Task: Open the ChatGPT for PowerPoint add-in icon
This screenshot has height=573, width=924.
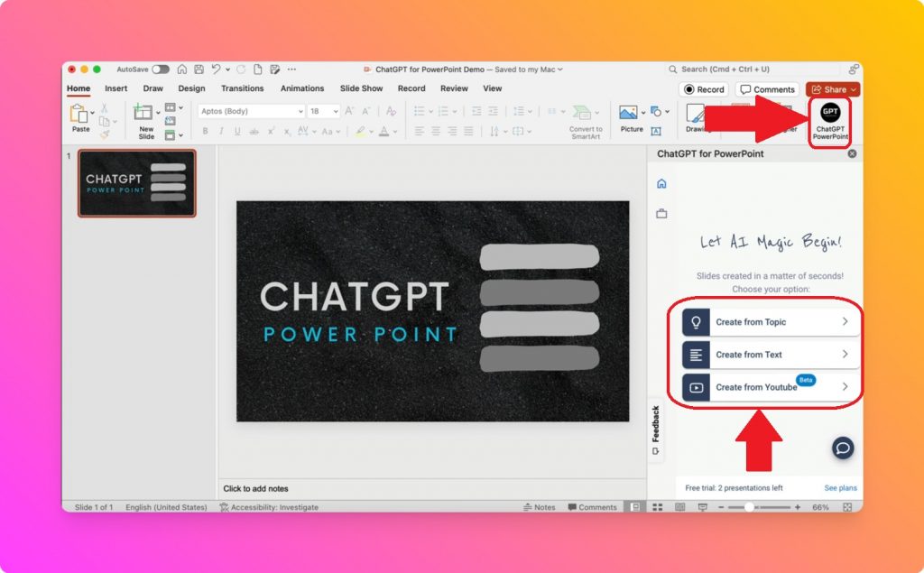Action: [x=828, y=116]
